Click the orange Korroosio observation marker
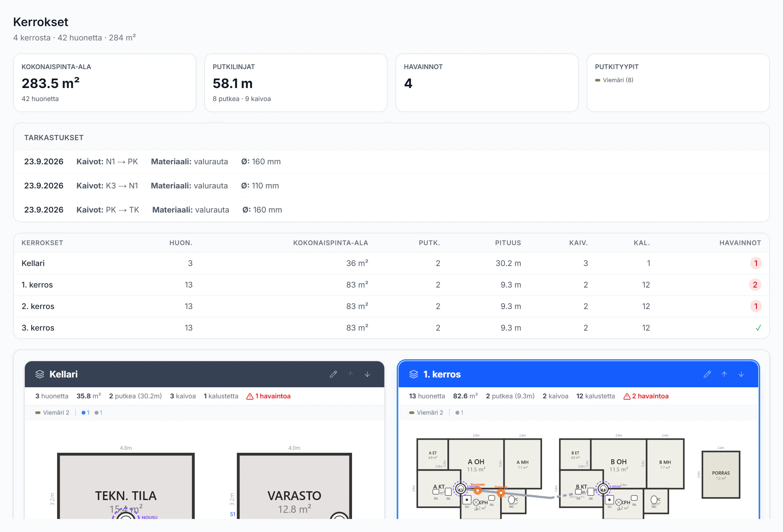This screenshot has height=532, width=783. [477, 491]
